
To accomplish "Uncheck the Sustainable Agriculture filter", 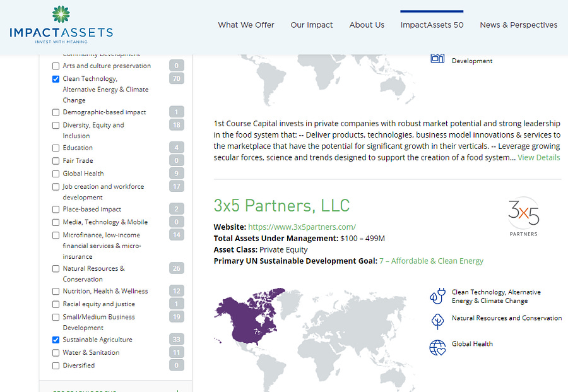I will 56,340.
